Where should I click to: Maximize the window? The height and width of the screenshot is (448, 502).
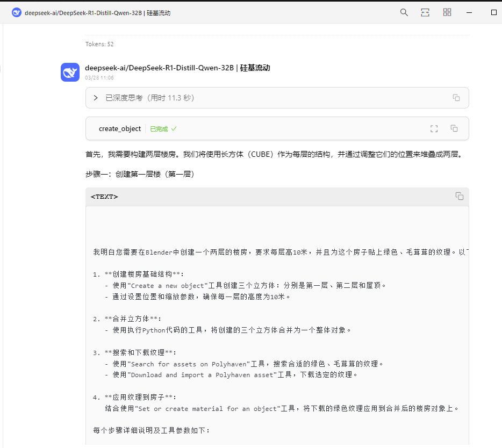(494, 12)
